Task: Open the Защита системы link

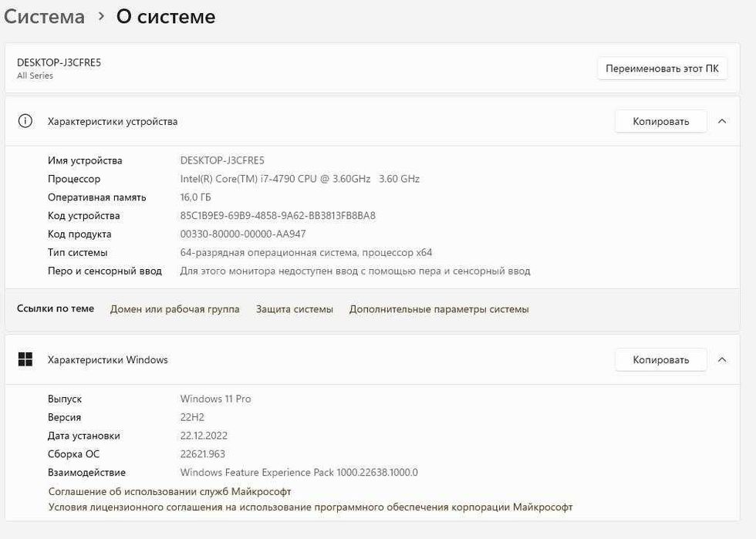Action: [295, 309]
